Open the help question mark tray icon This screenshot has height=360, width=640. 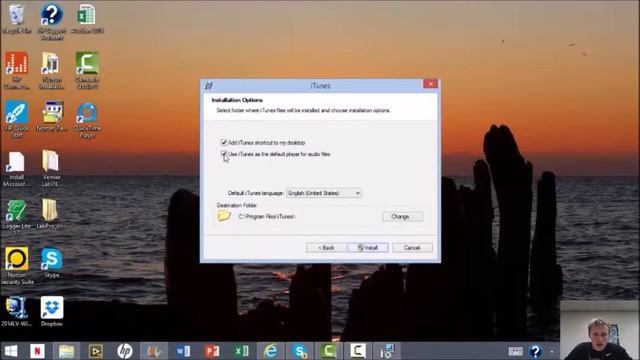point(535,351)
